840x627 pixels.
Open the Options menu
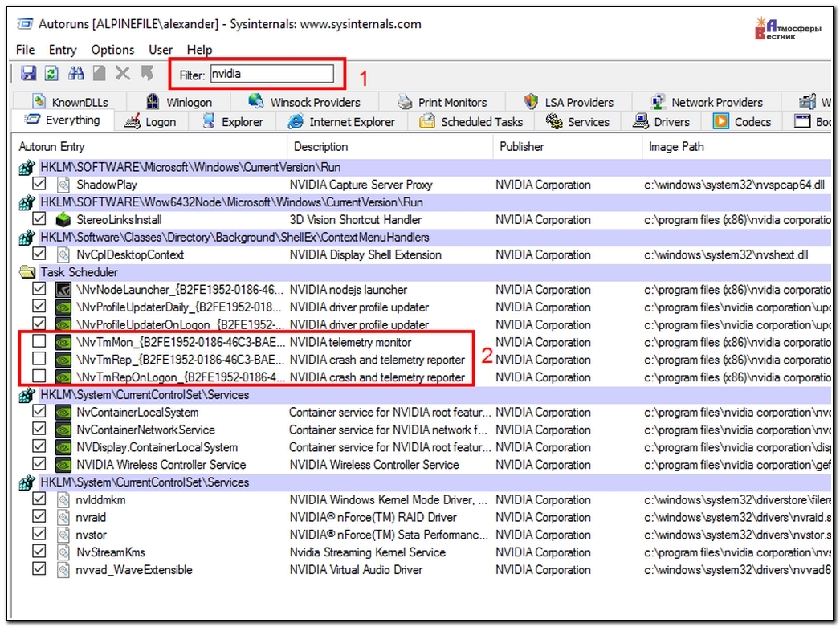pyautogui.click(x=112, y=50)
